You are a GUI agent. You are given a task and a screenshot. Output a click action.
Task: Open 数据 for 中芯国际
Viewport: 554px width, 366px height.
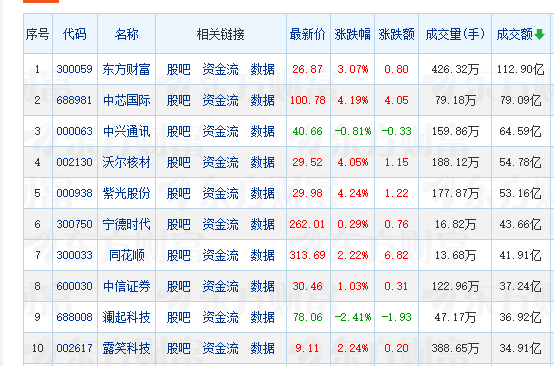263,100
